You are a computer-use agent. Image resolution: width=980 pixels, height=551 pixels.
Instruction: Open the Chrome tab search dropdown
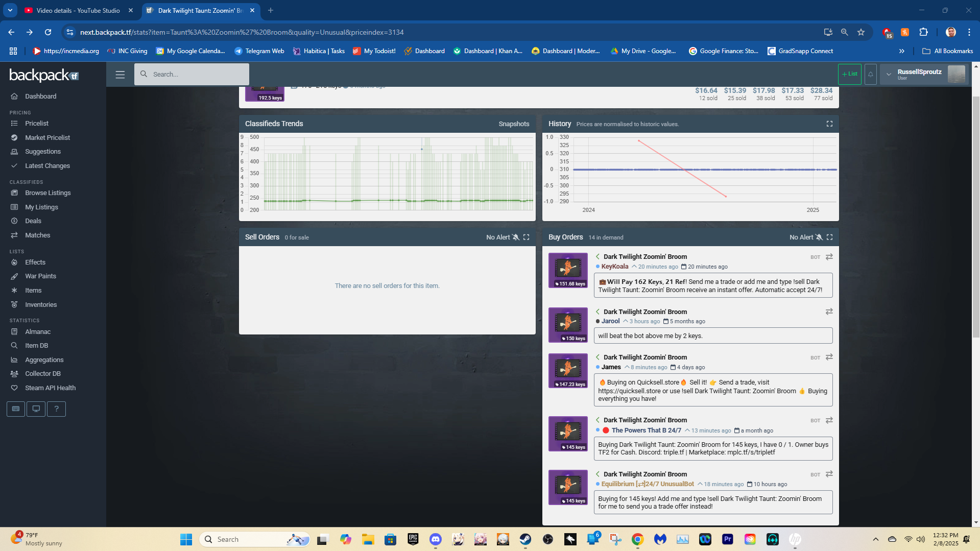(x=10, y=10)
